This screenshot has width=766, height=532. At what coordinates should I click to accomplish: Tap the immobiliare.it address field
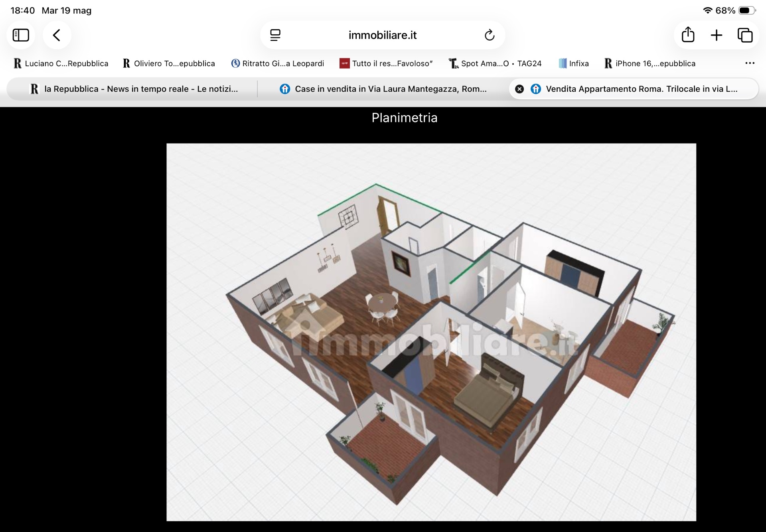click(383, 35)
